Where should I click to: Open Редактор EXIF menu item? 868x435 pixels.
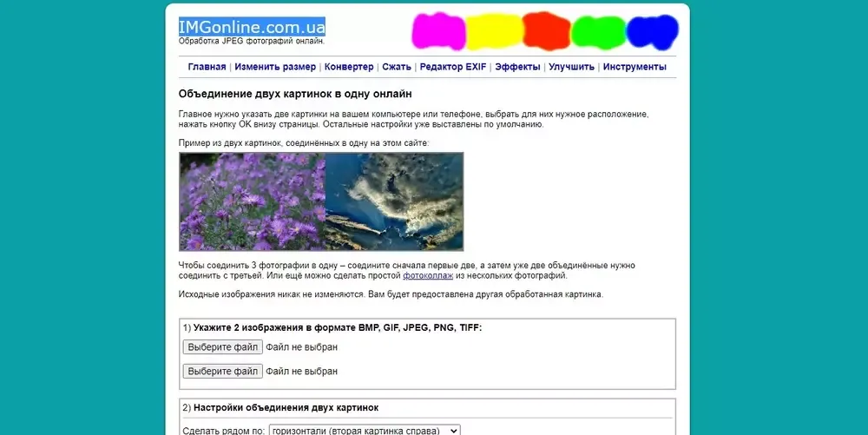coord(453,66)
